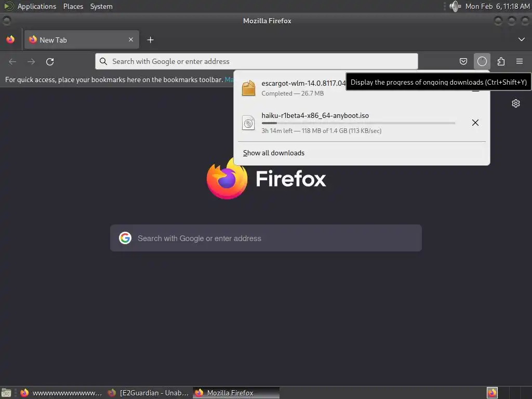Open the Firefox hamburger application menu
Screen dimensions: 532x399
point(520,61)
